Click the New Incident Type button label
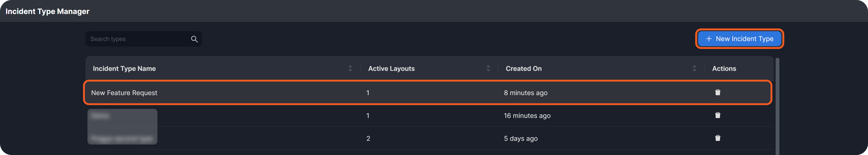 (744, 39)
